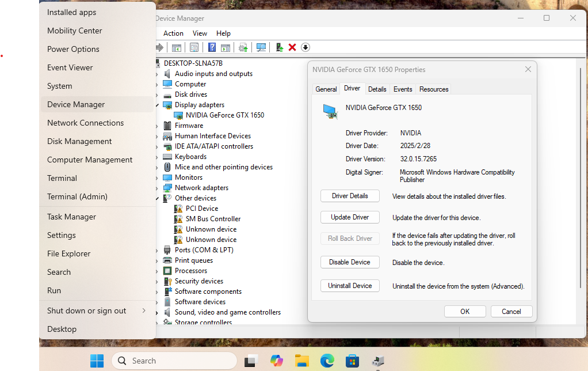
Task: Click the gear-with-green-arrow toolbar icon
Action: click(x=243, y=47)
